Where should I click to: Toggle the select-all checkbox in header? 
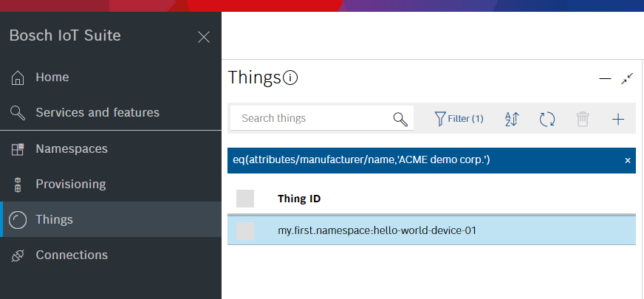pos(245,199)
